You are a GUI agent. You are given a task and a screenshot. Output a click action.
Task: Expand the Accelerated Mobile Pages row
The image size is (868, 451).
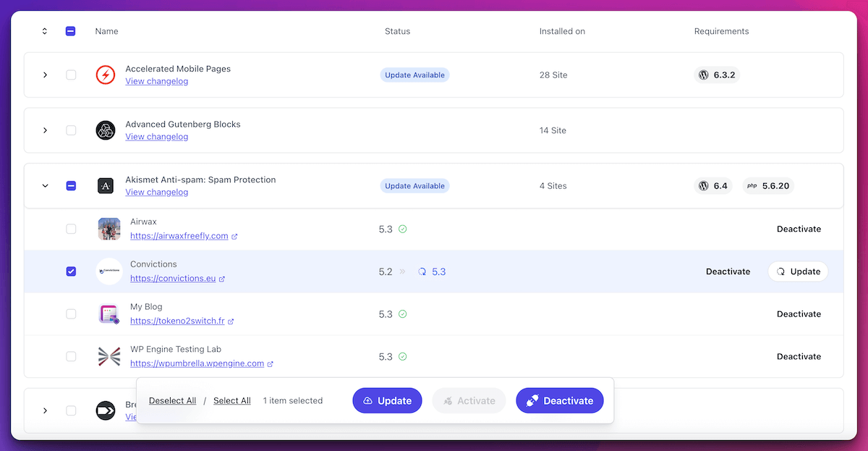coord(45,75)
